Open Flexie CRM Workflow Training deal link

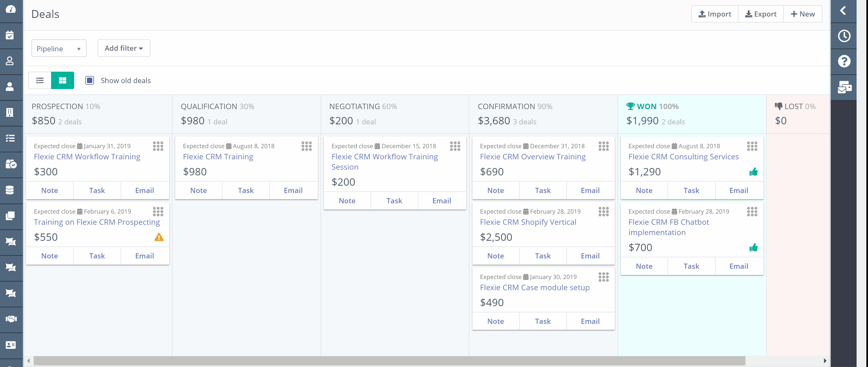(87, 157)
